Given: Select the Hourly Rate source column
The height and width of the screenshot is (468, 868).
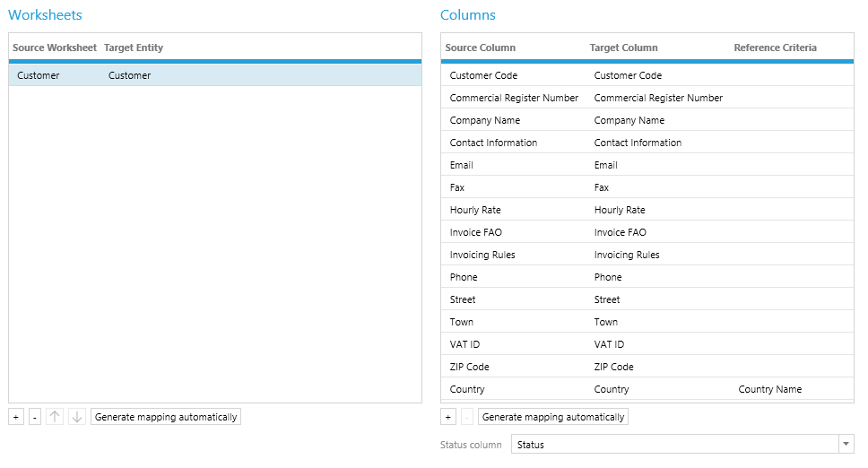Looking at the screenshot, I should click(475, 210).
